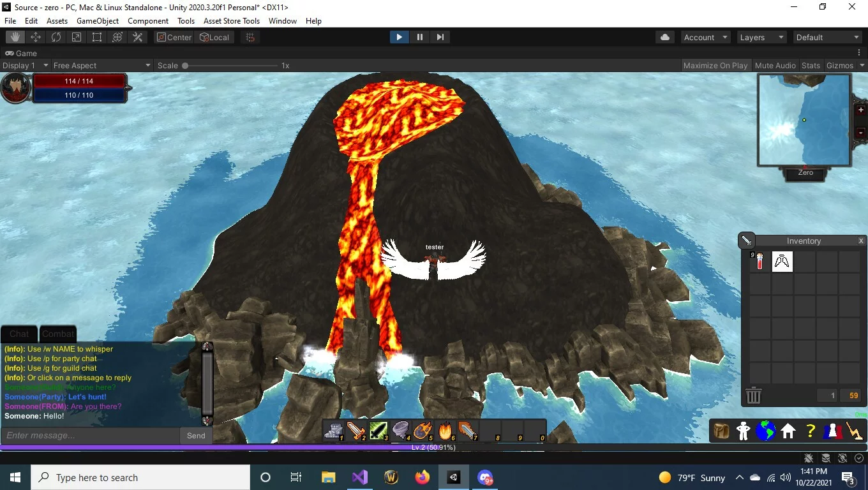This screenshot has width=868, height=490.
Task: Select the Hand tool in Unity toolbar
Action: [x=15, y=37]
